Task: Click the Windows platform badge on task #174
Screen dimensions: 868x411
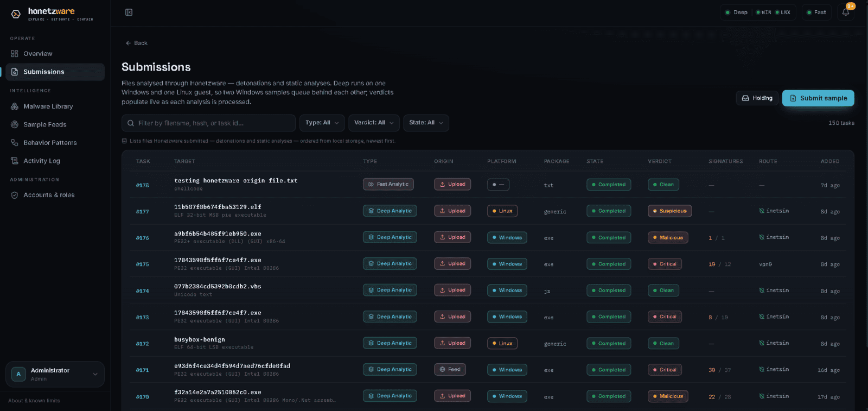Action: coord(507,290)
